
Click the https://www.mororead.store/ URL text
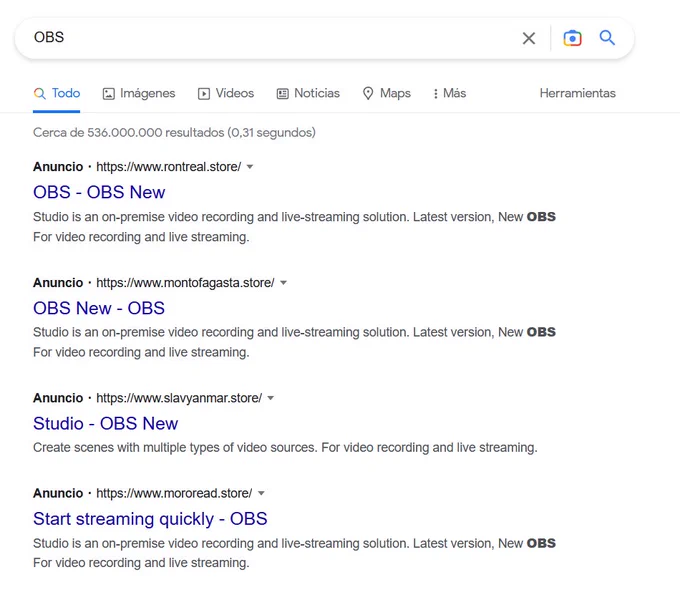pos(174,493)
